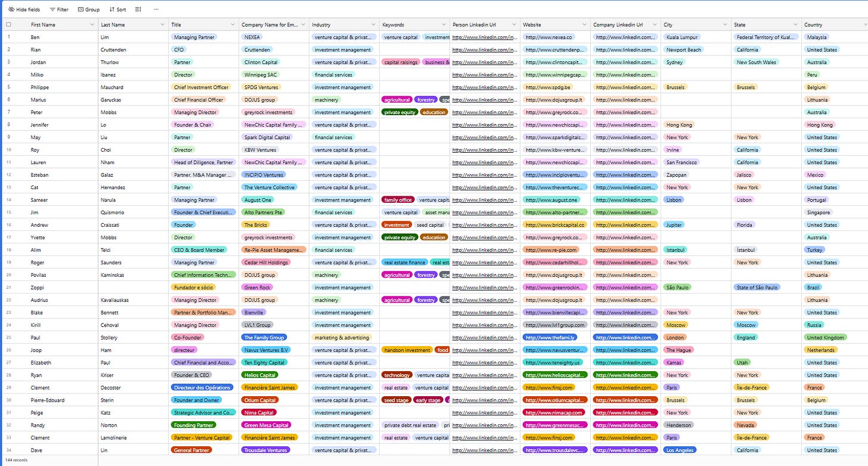Click the United Kingdom country tag

pos(826,338)
